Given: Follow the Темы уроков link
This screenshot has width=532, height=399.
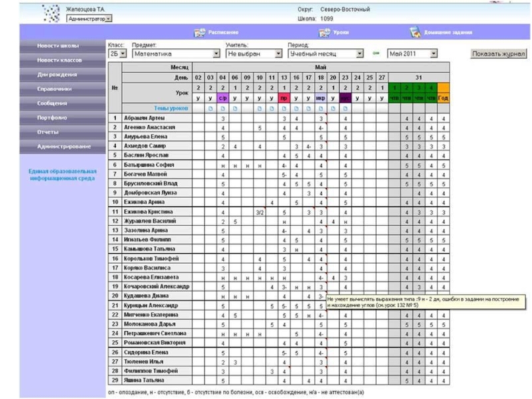Looking at the screenshot, I should (171, 108).
